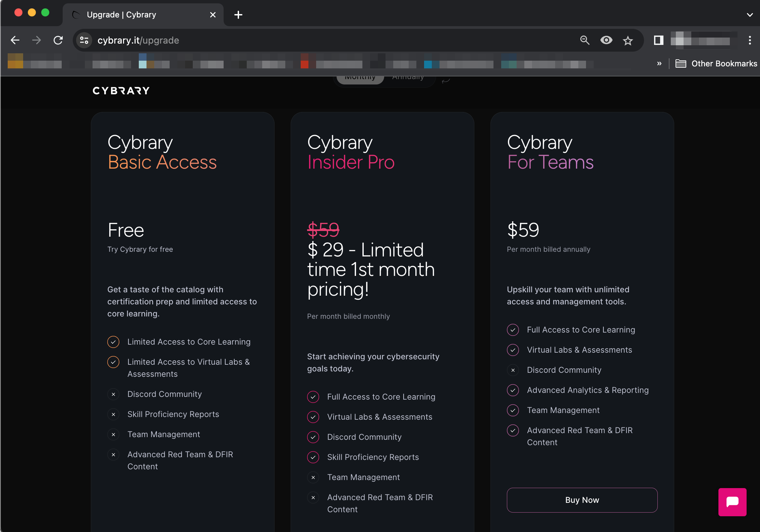Viewport: 760px width, 532px height.
Task: Click the Insider Pro Skill Proficiency Reports check icon
Action: [x=313, y=457]
